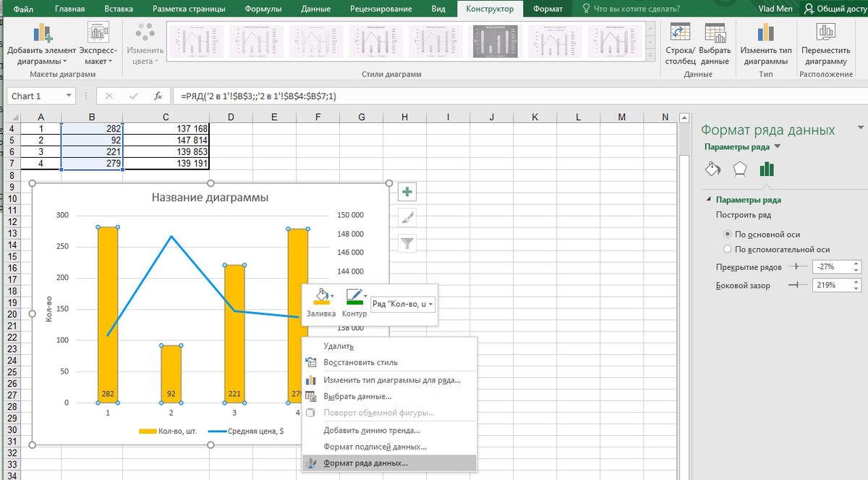The width and height of the screenshot is (868, 480).
Task: Click Боковой зазор value field 219%
Action: point(833,285)
